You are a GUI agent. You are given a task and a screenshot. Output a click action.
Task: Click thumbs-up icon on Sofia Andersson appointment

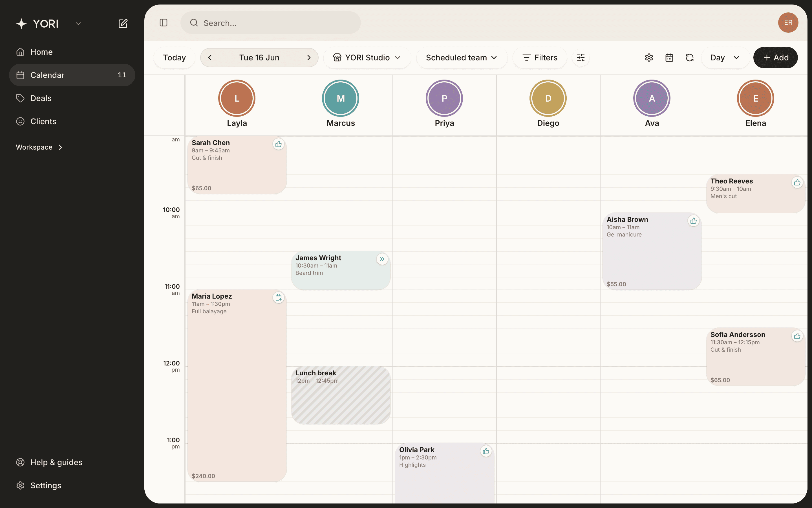797,336
